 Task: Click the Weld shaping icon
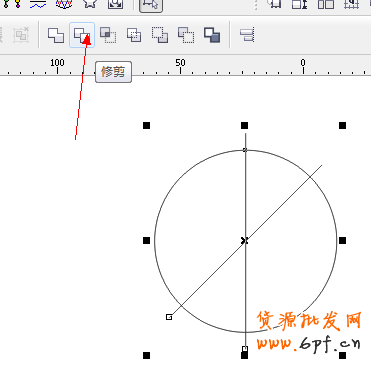(x=56, y=35)
